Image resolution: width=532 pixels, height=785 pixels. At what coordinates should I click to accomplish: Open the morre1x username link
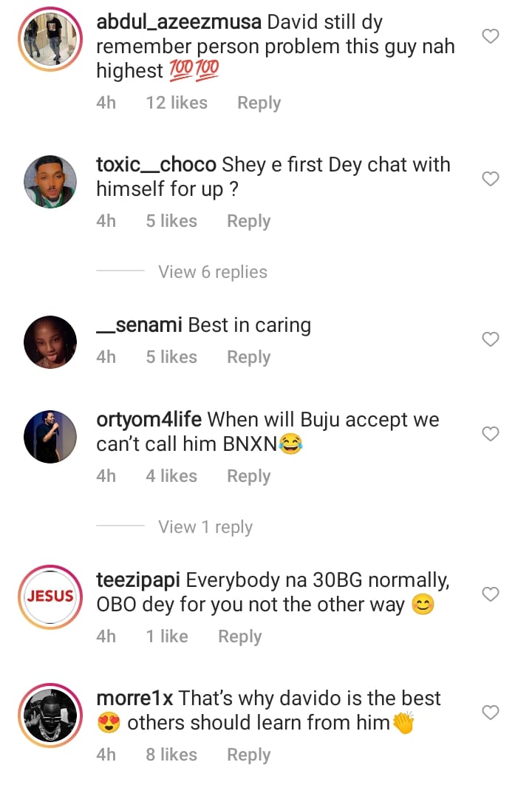tap(134, 699)
